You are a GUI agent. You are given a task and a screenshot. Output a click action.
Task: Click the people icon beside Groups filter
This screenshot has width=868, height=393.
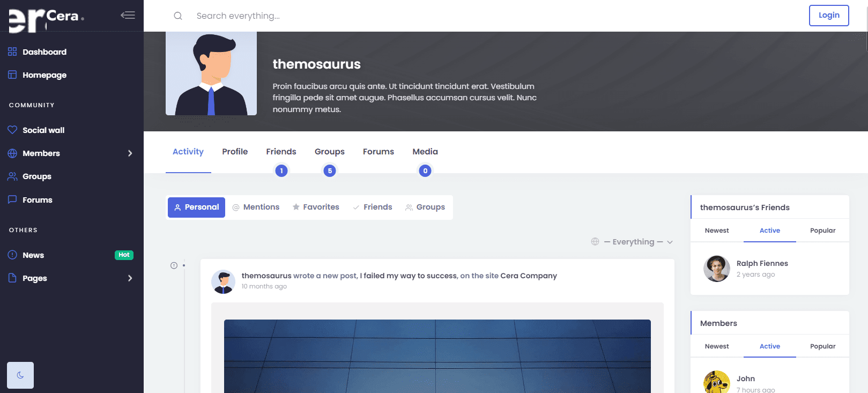(409, 207)
